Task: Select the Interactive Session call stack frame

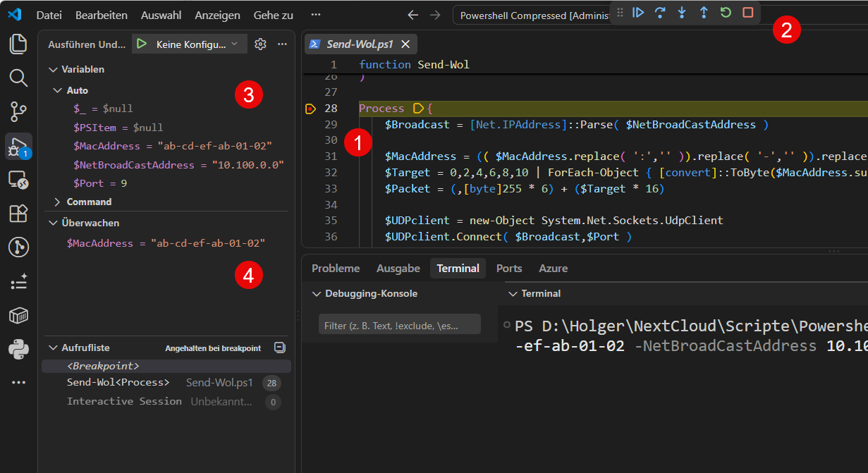Action: coord(166,402)
